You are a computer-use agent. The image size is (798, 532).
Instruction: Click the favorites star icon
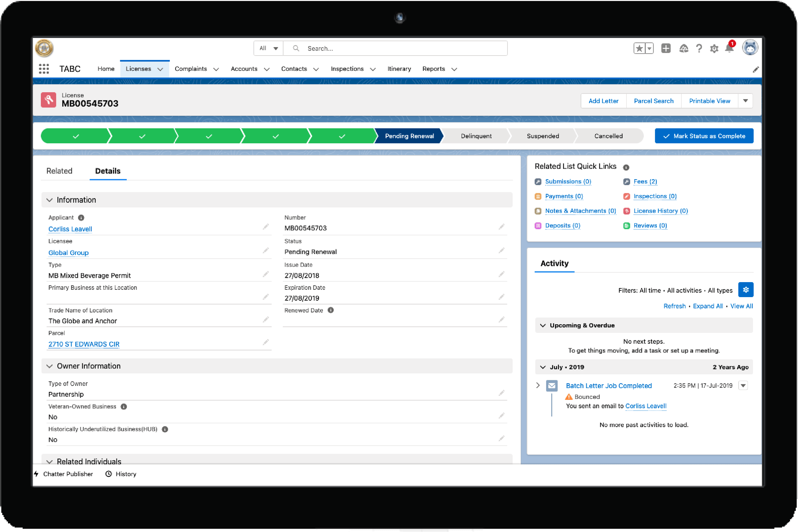coord(640,48)
